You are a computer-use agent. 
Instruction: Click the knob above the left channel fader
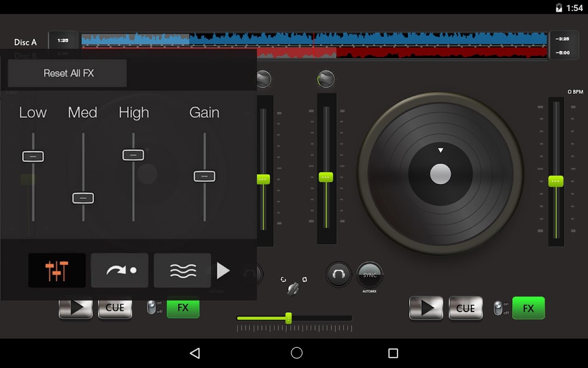pos(264,79)
